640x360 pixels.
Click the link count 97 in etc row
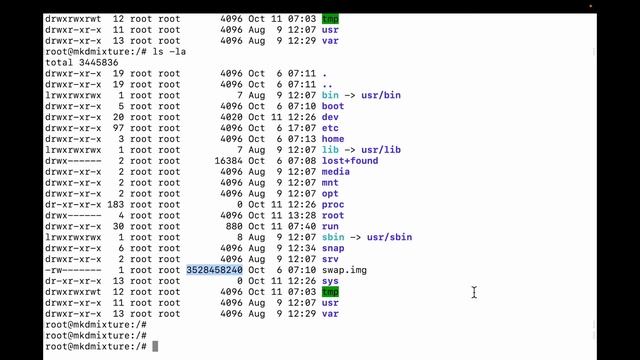119,128
